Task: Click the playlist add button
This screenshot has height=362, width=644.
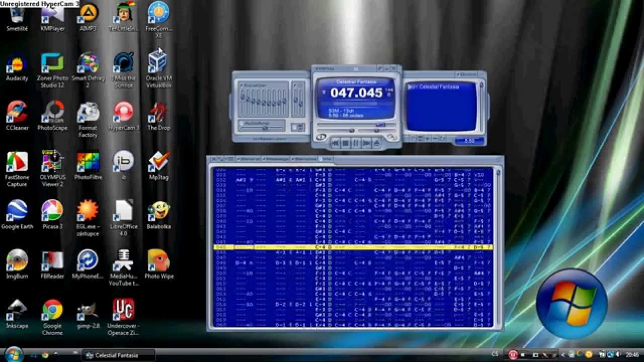Action: pyautogui.click(x=428, y=138)
